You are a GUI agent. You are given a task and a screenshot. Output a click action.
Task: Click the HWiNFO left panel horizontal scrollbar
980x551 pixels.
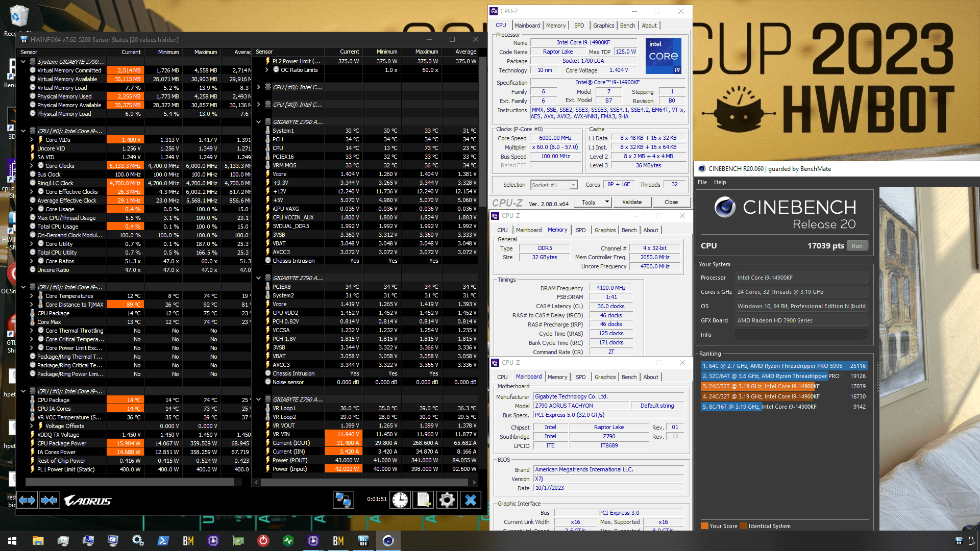click(x=130, y=482)
